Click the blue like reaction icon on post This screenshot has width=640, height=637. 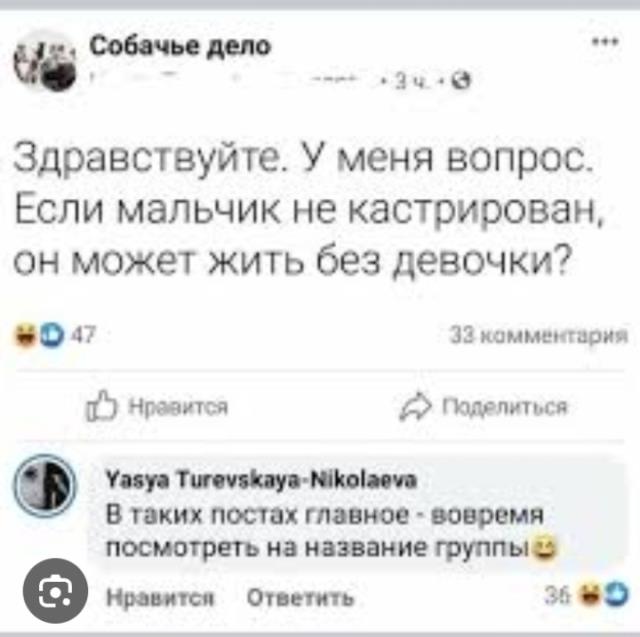point(51,335)
